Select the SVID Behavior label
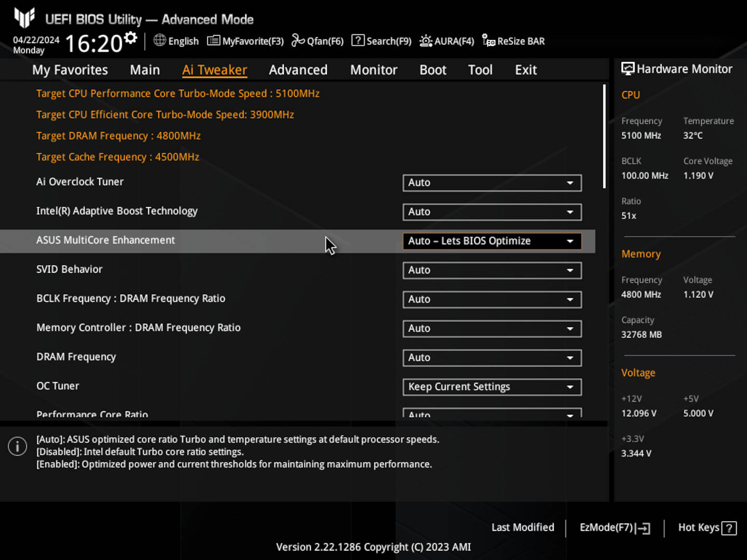This screenshot has width=747, height=560. [x=70, y=269]
